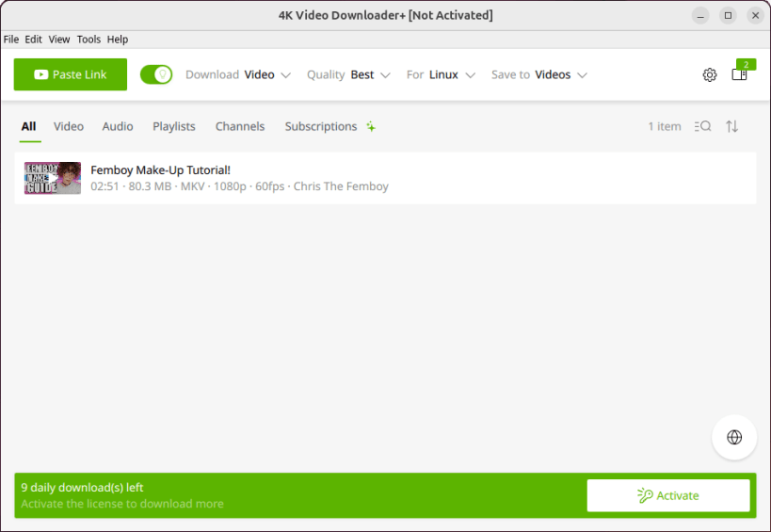
Task: Switch to the Audio tab
Action: 118,126
